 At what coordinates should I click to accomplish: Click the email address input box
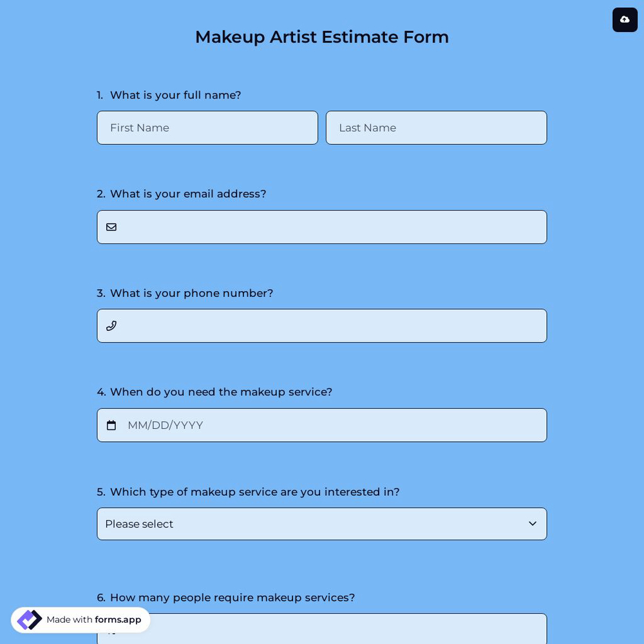point(322,227)
